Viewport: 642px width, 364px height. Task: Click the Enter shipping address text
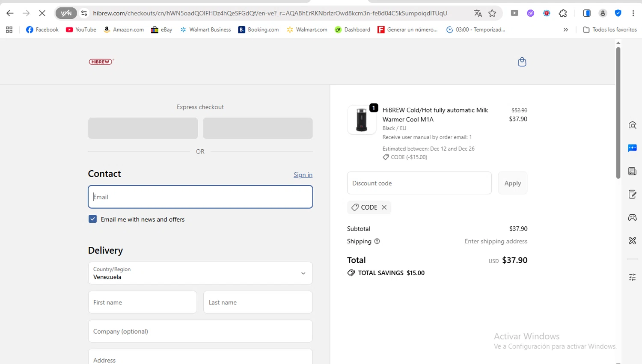coord(496,241)
